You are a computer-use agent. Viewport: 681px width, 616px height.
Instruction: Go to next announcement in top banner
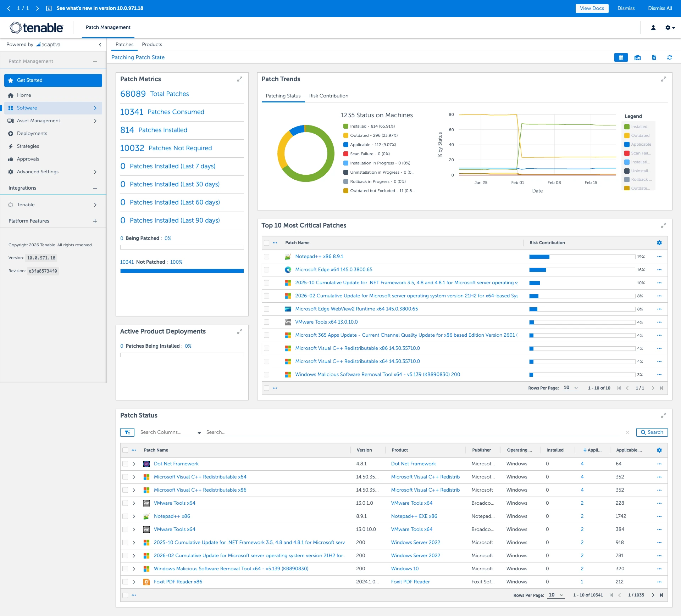pyautogui.click(x=37, y=8)
